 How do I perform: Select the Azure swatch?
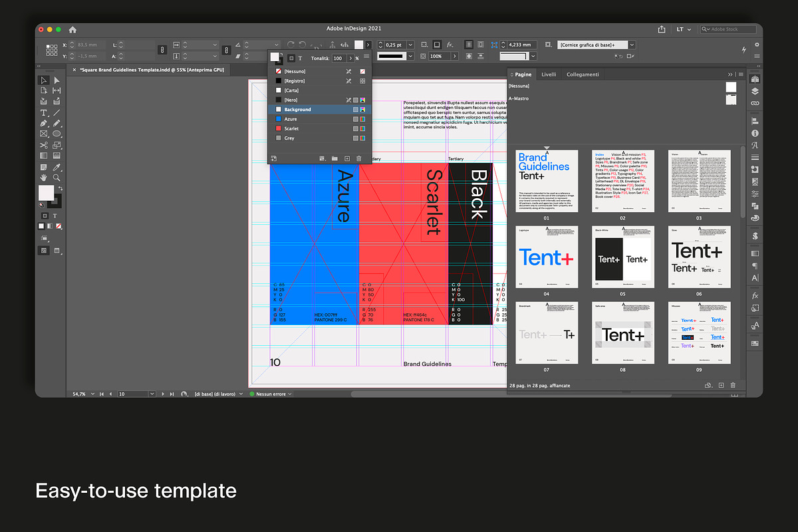pos(319,119)
